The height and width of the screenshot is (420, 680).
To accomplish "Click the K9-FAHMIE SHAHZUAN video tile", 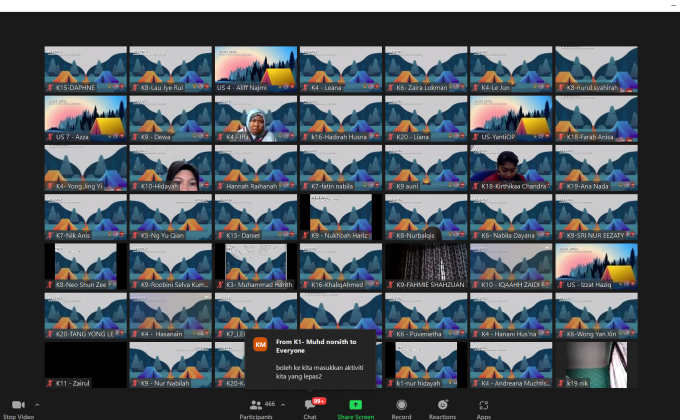I will coord(426,265).
